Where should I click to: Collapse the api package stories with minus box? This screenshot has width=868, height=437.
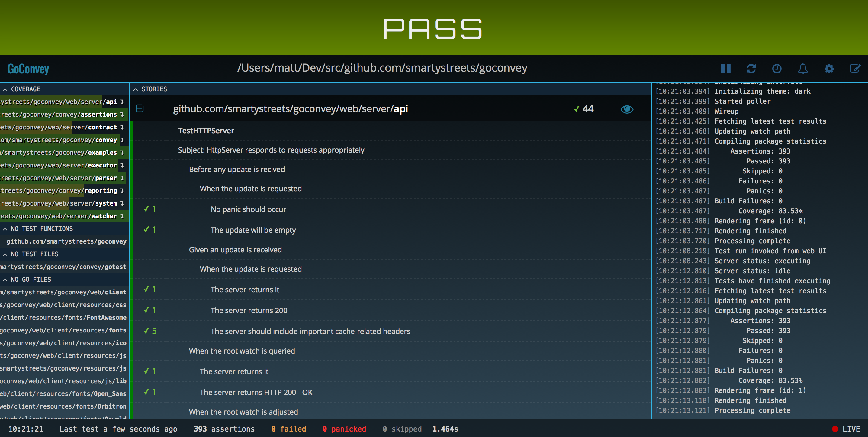point(140,108)
